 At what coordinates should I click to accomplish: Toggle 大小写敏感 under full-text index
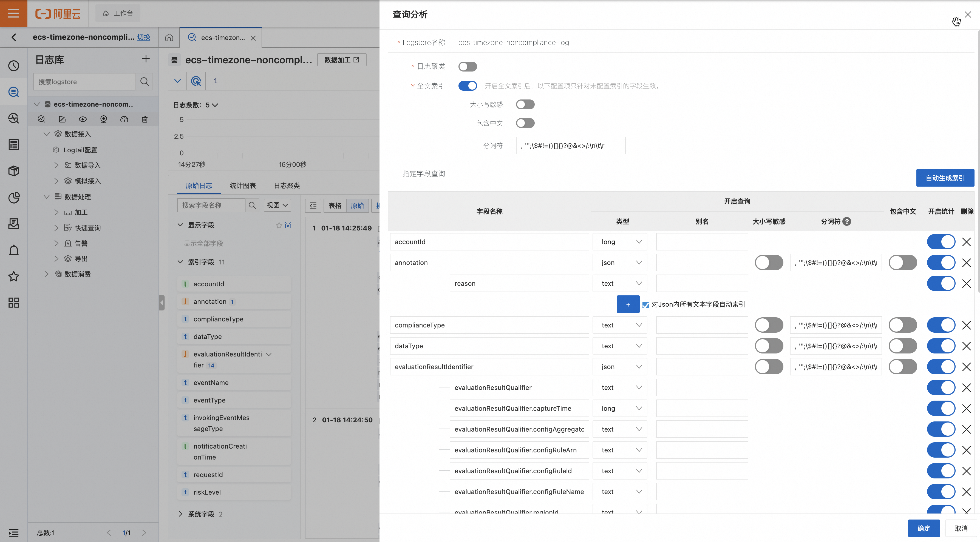525,104
